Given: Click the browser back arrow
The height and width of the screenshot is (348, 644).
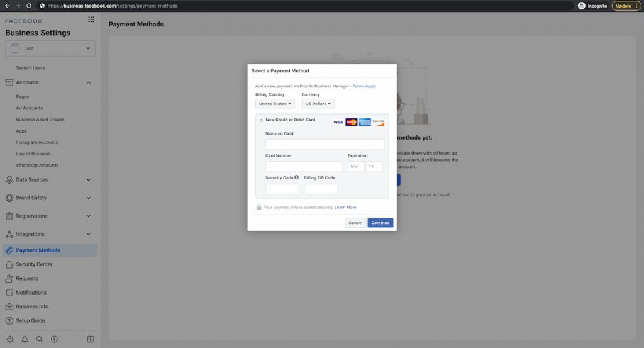Looking at the screenshot, I should [x=7, y=6].
